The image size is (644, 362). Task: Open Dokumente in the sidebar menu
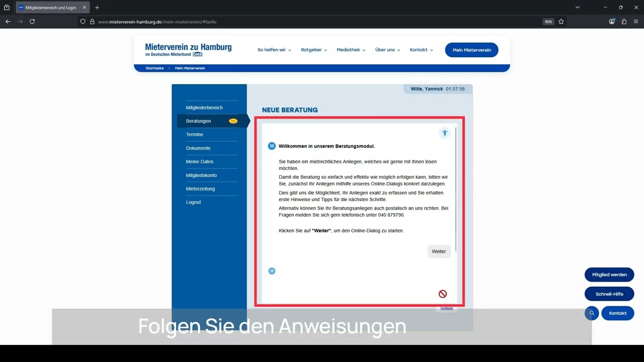[198, 148]
